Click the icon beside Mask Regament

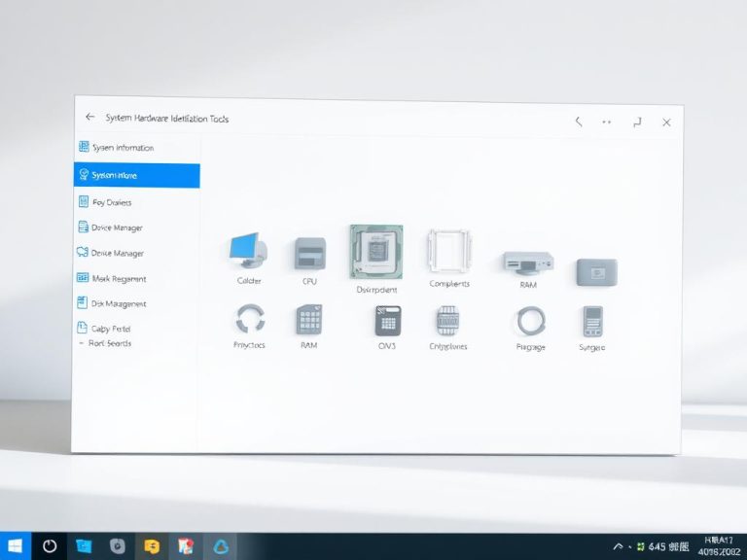tap(83, 278)
